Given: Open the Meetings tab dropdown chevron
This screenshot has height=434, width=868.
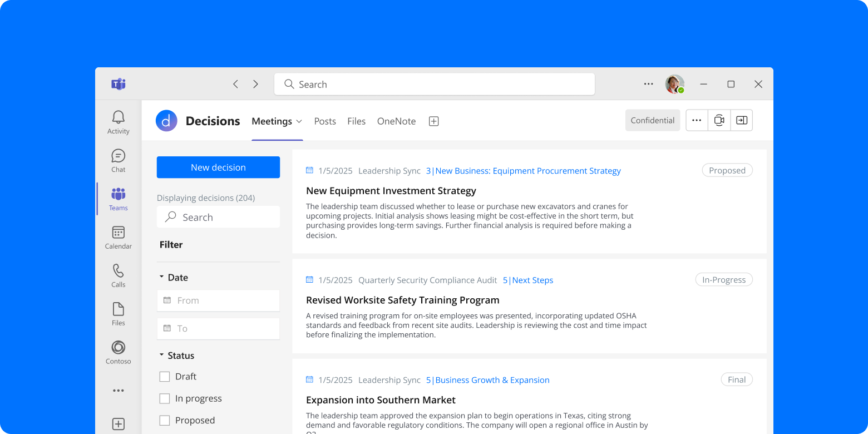Looking at the screenshot, I should coord(299,121).
